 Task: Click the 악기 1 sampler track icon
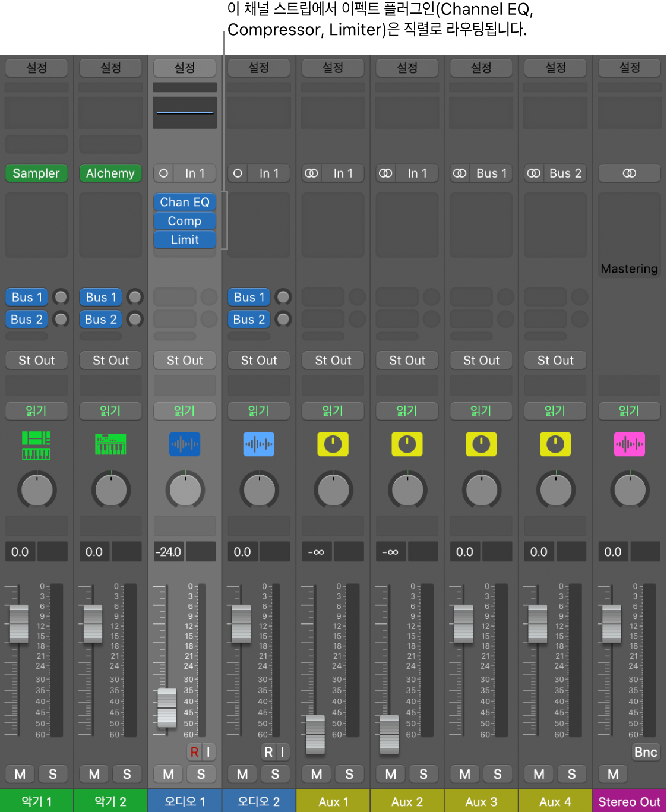pos(36,446)
